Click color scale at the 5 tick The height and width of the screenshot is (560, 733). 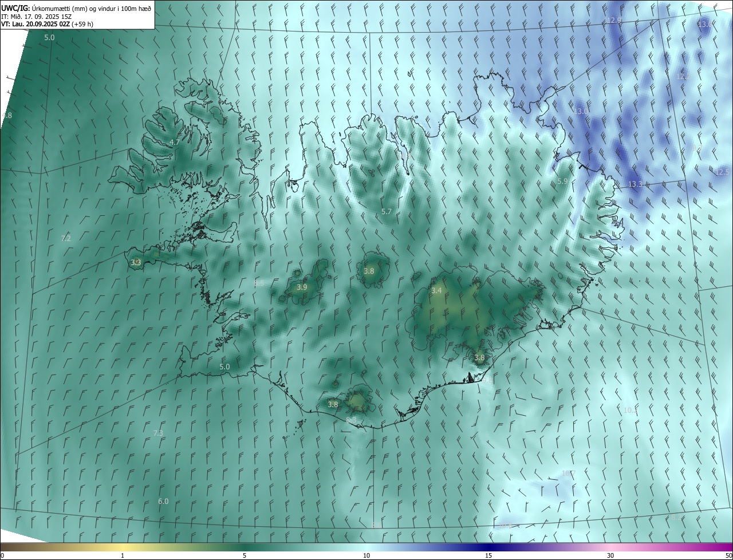click(245, 555)
